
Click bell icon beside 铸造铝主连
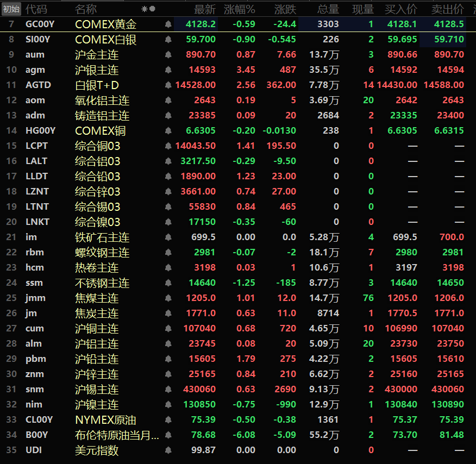168,115
